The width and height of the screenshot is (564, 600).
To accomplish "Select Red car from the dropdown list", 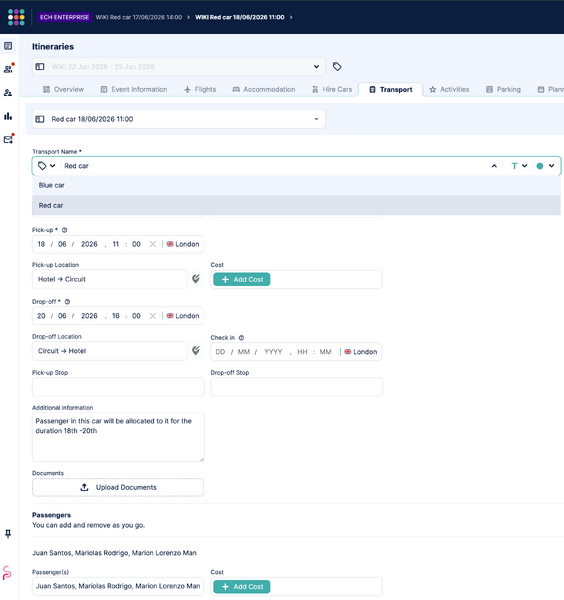I will coord(296,205).
